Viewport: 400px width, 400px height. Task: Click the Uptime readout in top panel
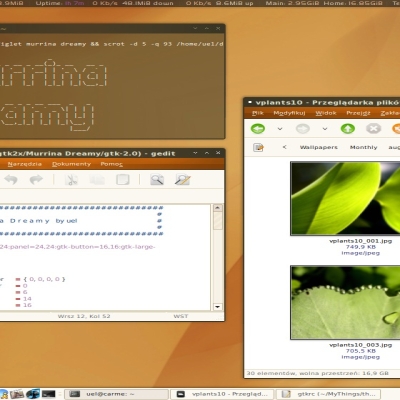coord(60,3)
